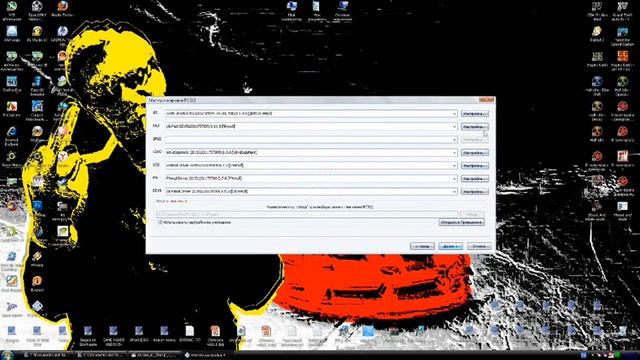Click Настройка button for CDVD plugin
The image size is (640, 360).
click(x=475, y=153)
